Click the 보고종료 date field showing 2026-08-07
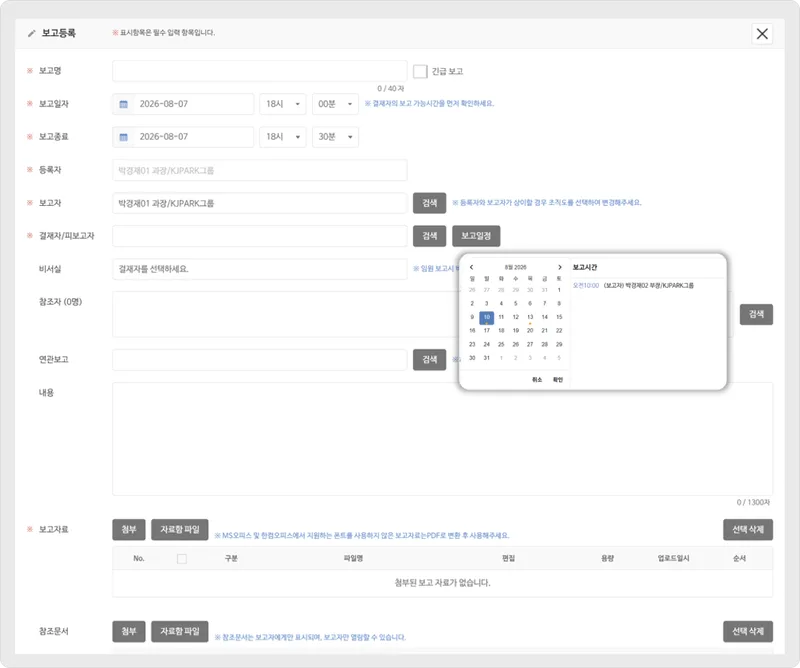The image size is (800, 668). pos(183,137)
